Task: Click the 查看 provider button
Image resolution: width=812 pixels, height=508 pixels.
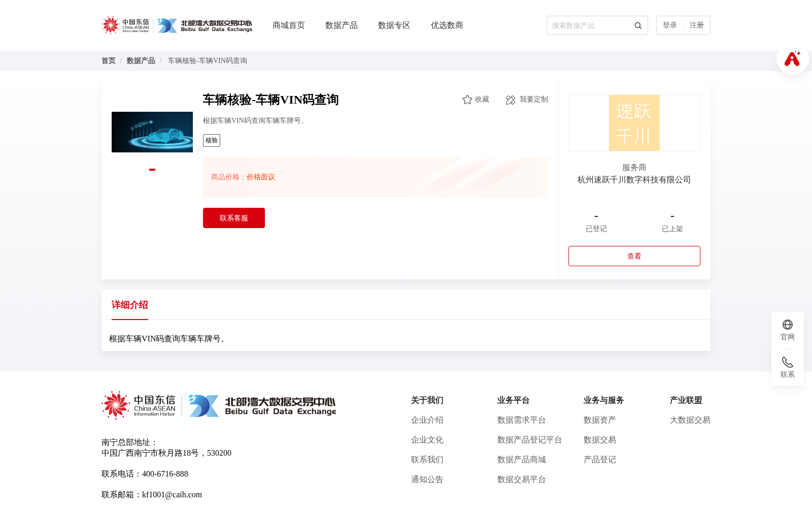Action: click(634, 256)
